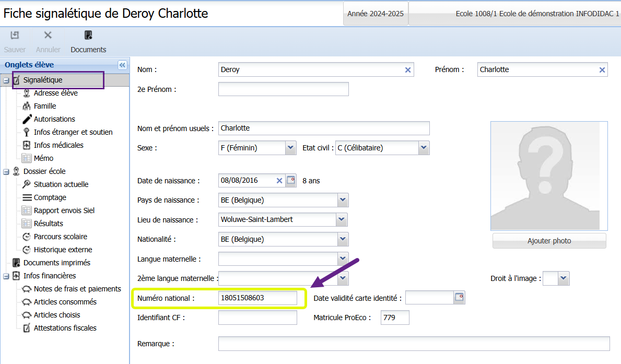The image size is (621, 364).
Task: Click the Ajouter photo button
Action: 549,241
